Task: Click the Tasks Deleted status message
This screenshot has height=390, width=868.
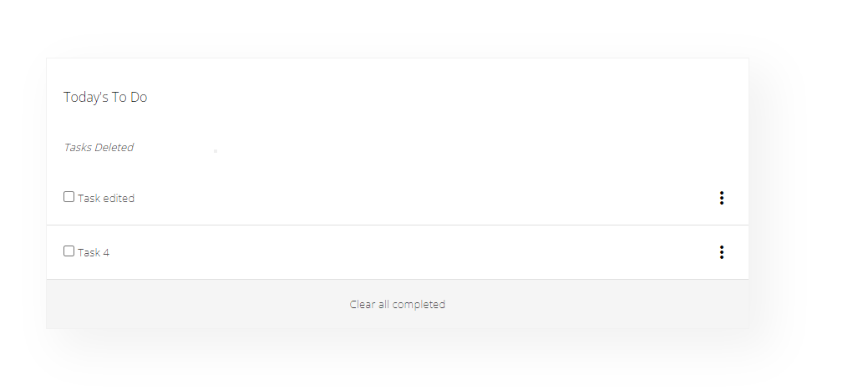Action: coord(99,147)
